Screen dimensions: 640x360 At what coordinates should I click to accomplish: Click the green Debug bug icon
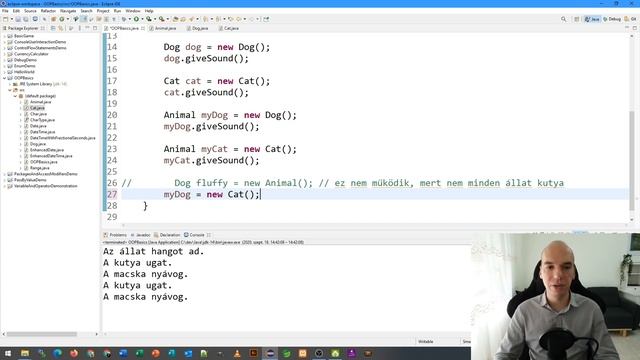[x=124, y=19]
